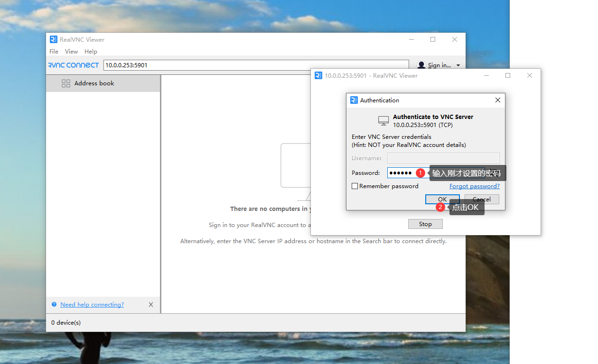This screenshot has height=364, width=598.
Task: Close the 10.0.0.253:5901 connection window
Action: tap(530, 75)
